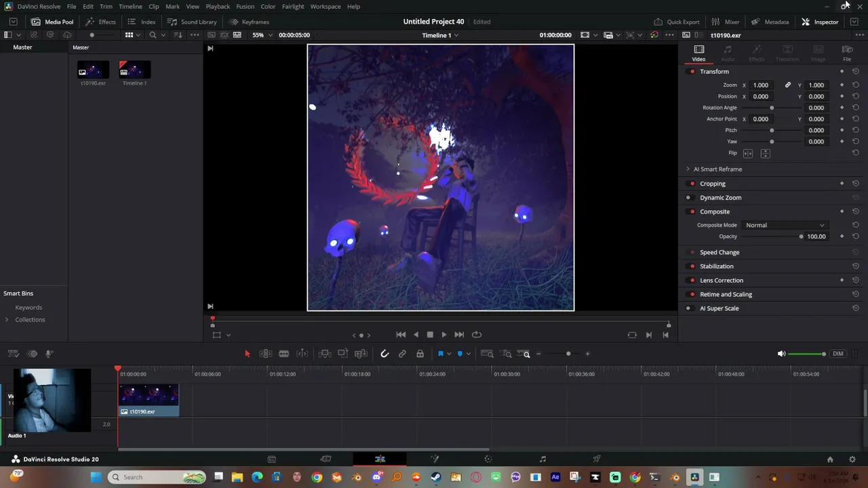Select the arrow Selection Mode tool
The image size is (868, 488).
pos(247,354)
